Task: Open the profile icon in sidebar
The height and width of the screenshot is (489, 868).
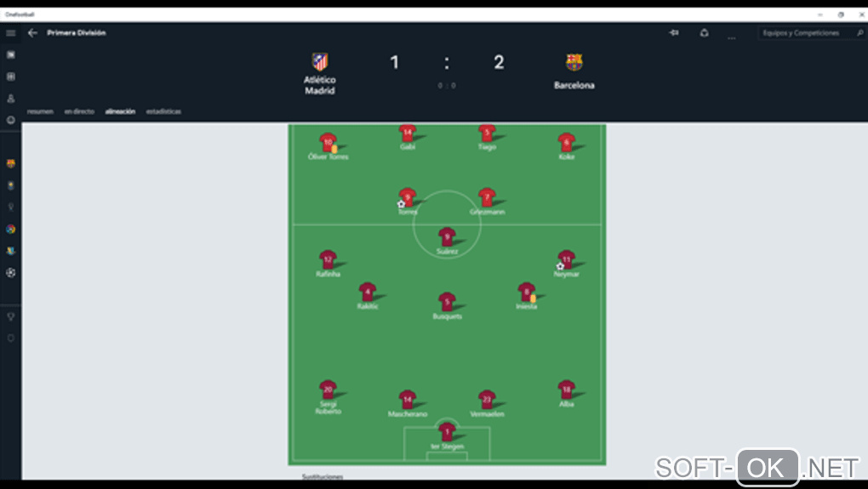Action: pos(11,99)
